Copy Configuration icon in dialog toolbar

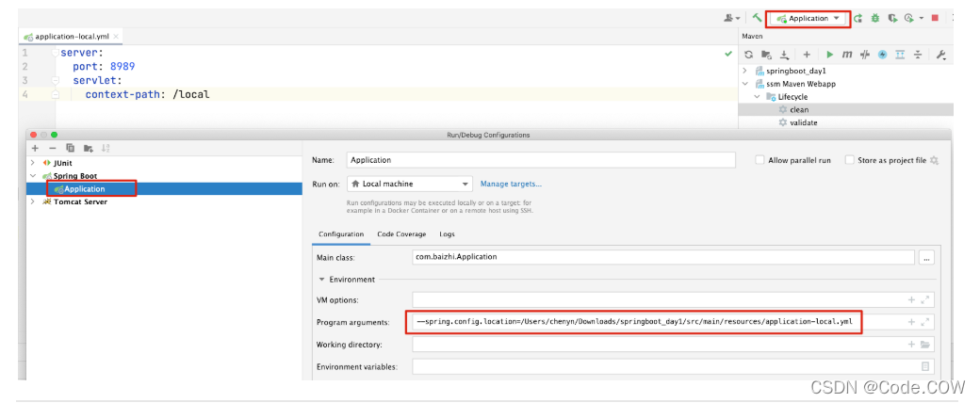(x=71, y=148)
